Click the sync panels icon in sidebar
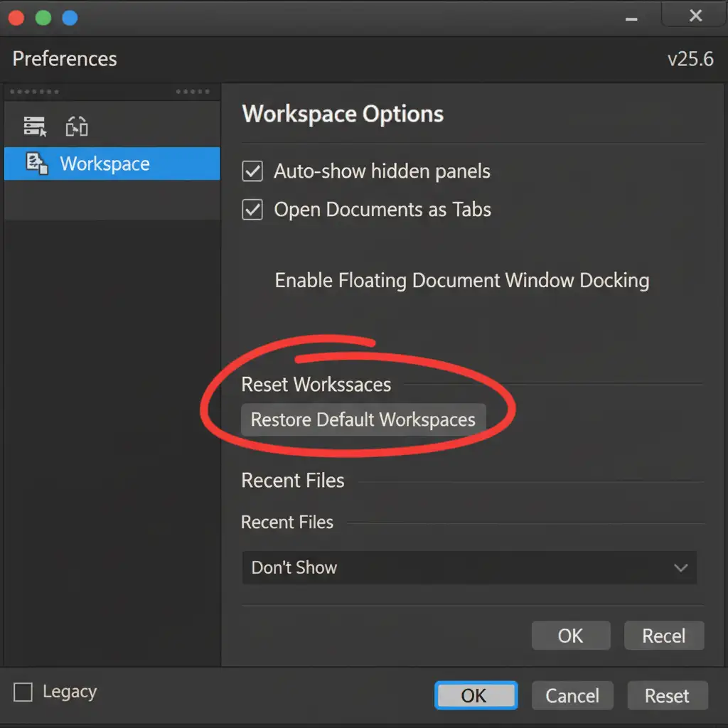Image resolution: width=728 pixels, height=728 pixels. pos(77,127)
